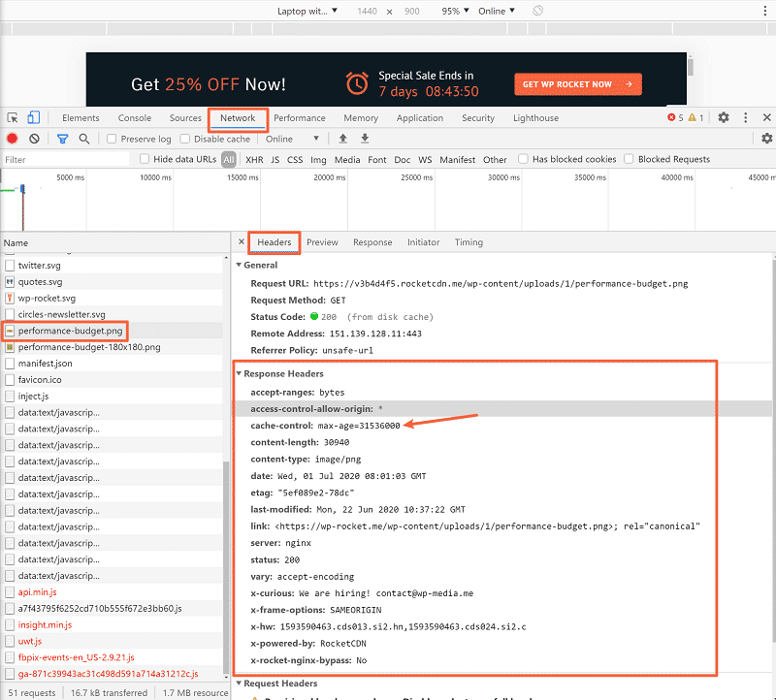Stop recording network log
Image resolution: width=776 pixels, height=700 pixels.
point(11,139)
